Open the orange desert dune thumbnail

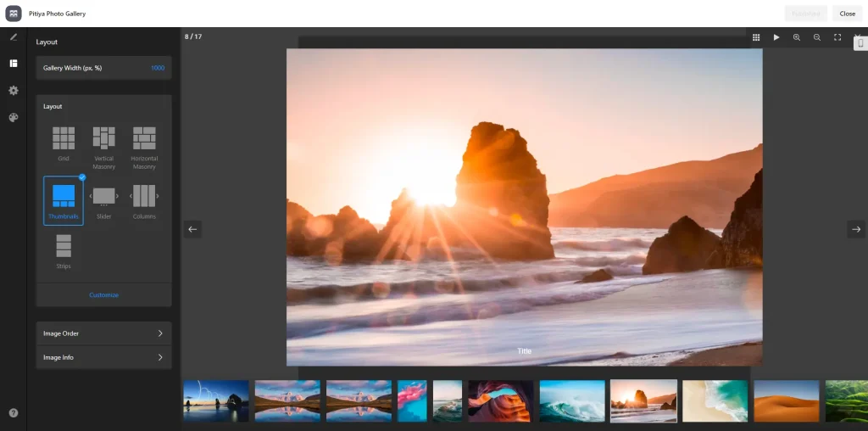pyautogui.click(x=787, y=401)
